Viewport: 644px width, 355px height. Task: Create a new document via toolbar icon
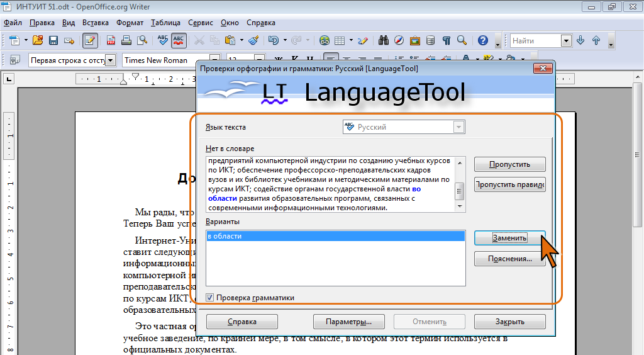coord(14,40)
